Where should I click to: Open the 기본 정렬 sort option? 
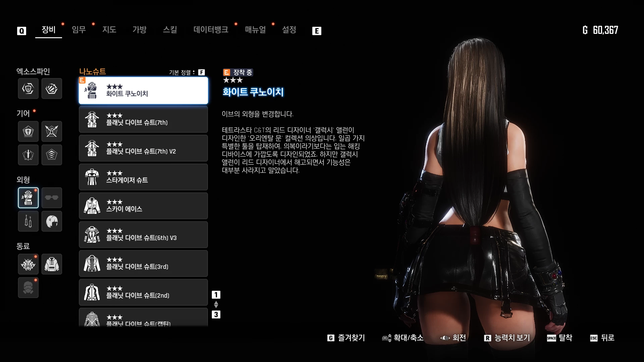182,72
